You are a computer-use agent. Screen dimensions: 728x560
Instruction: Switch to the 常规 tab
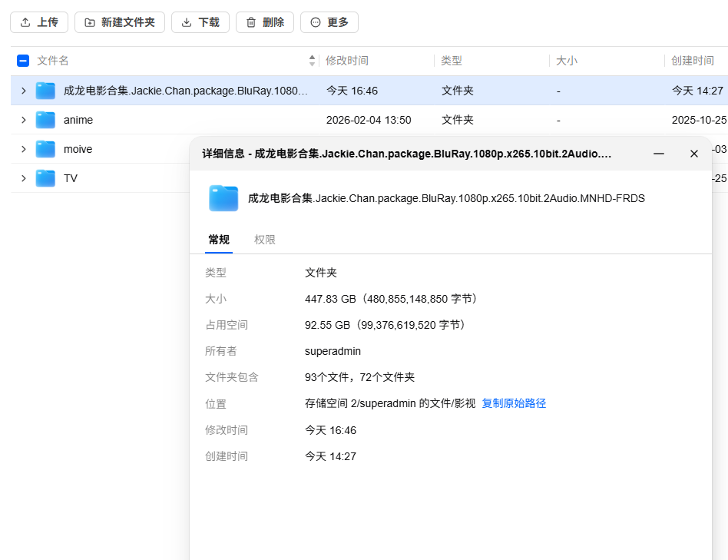[219, 240]
